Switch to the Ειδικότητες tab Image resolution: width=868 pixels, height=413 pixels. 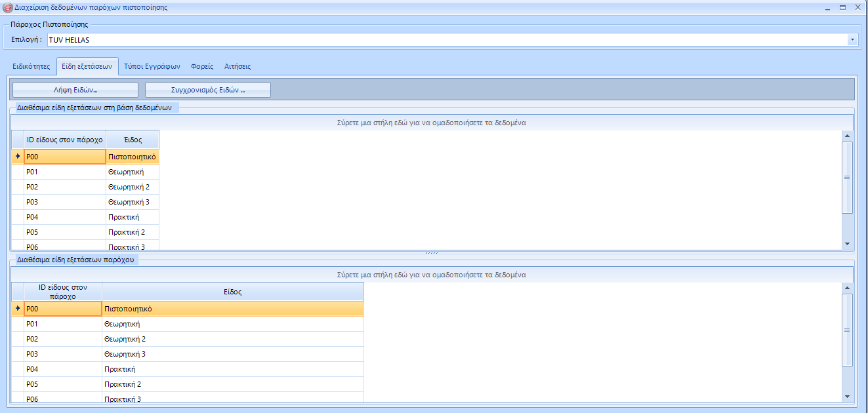[x=31, y=66]
